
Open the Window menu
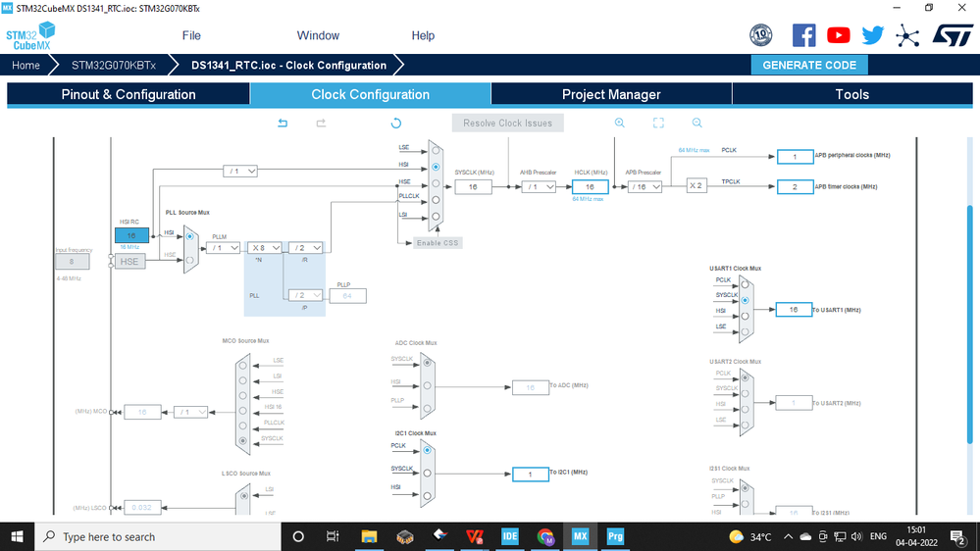tap(318, 35)
